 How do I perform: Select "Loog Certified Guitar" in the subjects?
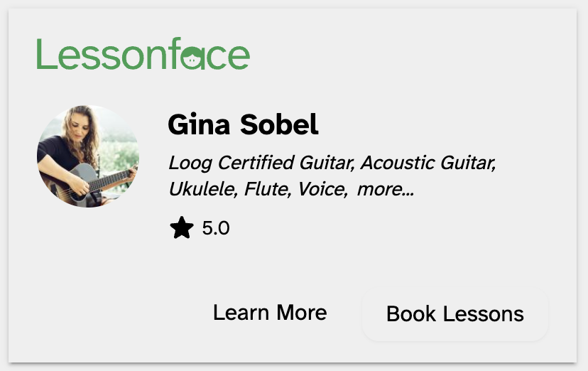[261, 163]
